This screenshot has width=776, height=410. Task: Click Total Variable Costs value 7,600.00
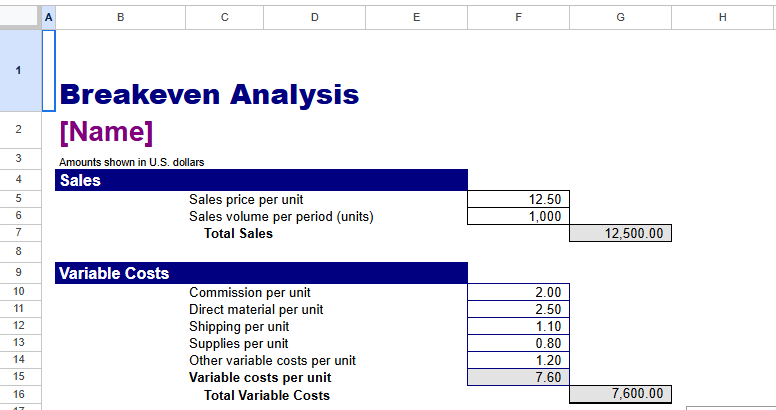pyautogui.click(x=620, y=394)
